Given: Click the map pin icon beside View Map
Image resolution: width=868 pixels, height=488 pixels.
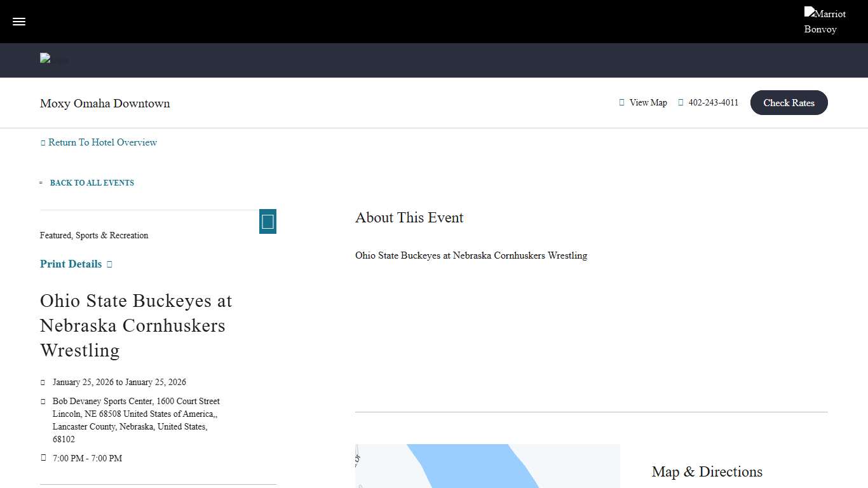Looking at the screenshot, I should pos(622,103).
